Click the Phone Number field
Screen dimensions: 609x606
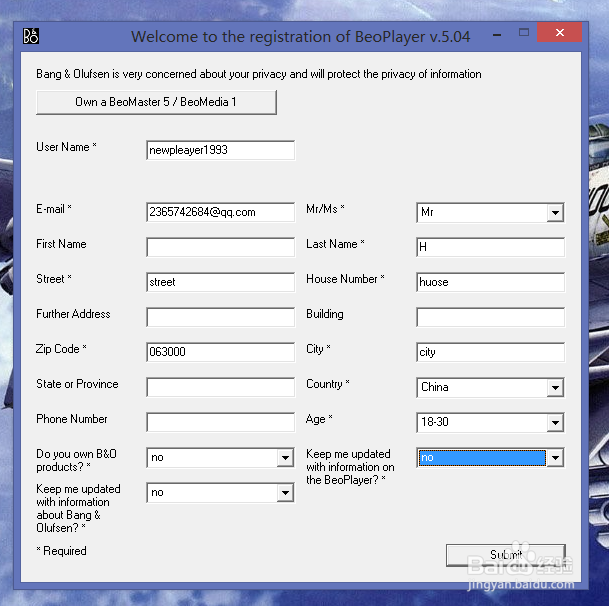(221, 422)
